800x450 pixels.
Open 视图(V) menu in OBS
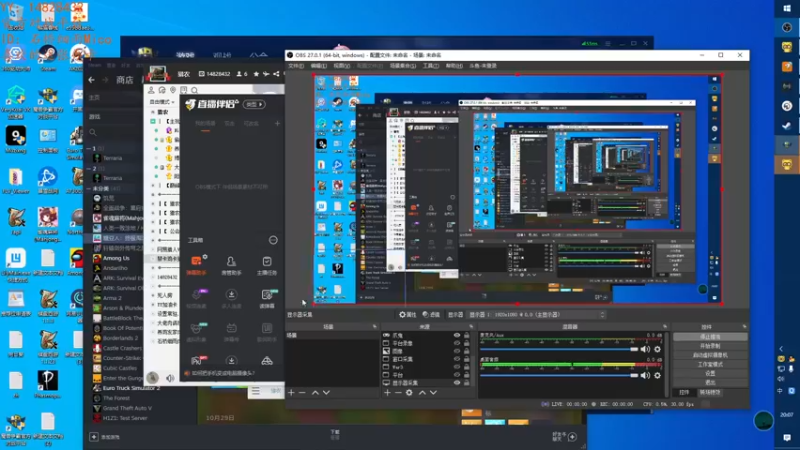[x=341, y=66]
